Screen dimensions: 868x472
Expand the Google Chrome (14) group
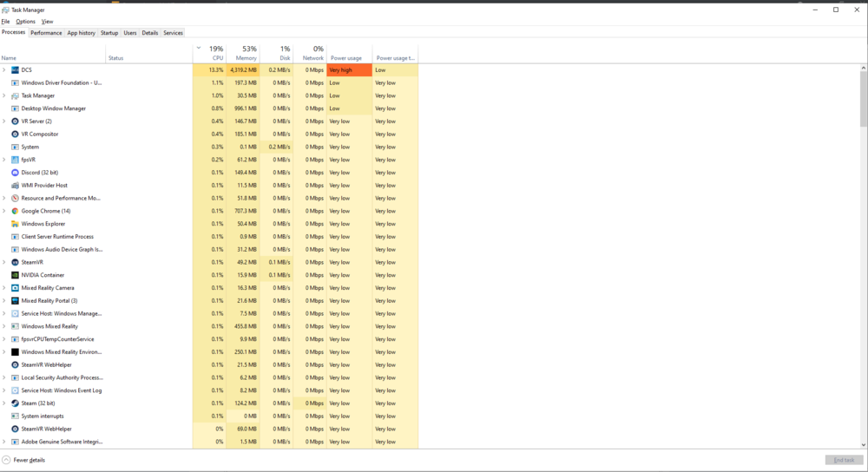point(3,211)
